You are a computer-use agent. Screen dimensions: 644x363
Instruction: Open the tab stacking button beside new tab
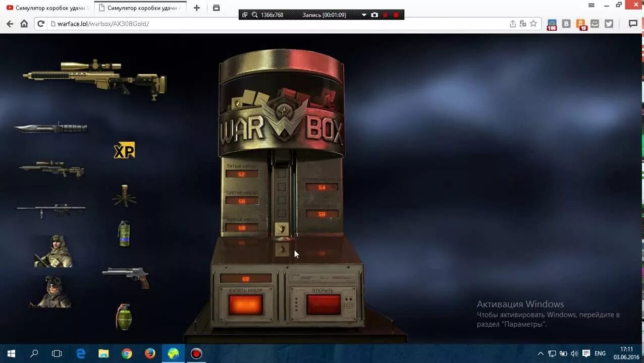tap(216, 8)
